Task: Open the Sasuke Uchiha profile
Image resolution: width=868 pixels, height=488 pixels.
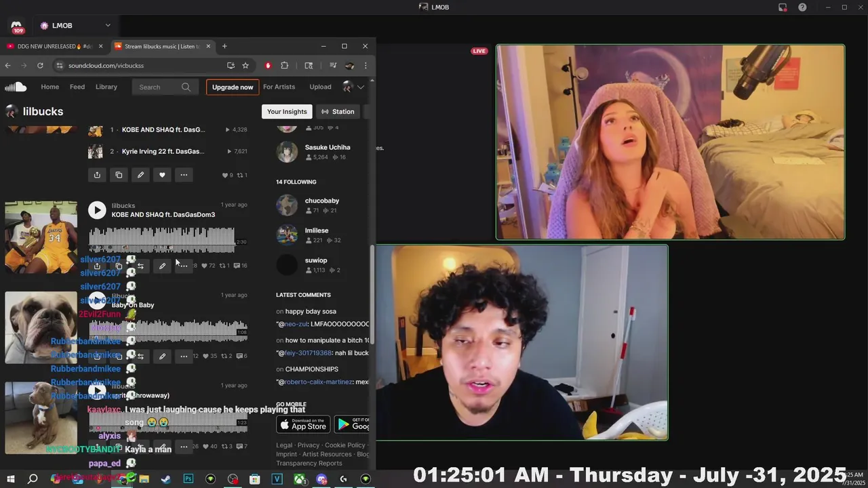Action: [x=328, y=147]
